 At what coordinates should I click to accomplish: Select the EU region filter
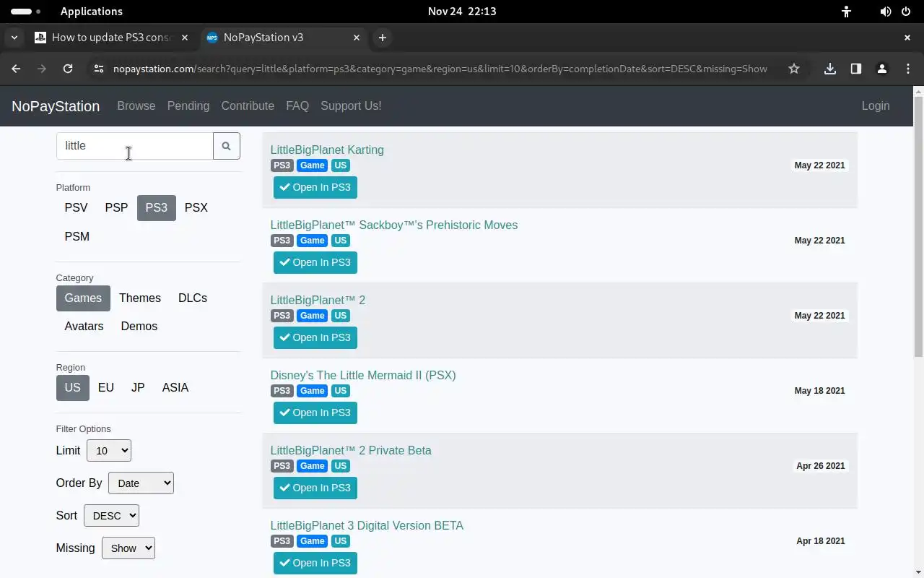pyautogui.click(x=106, y=387)
